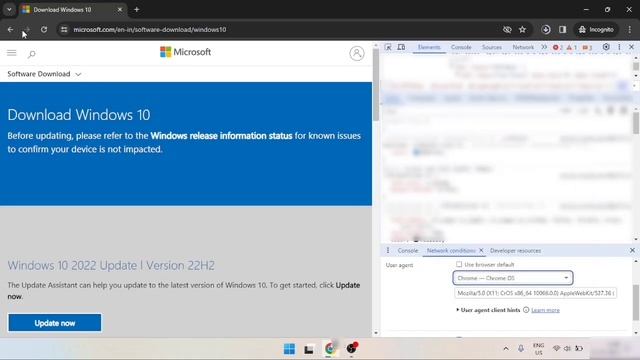Close the DevTools panel
The height and width of the screenshot is (360, 640).
coord(631,47)
